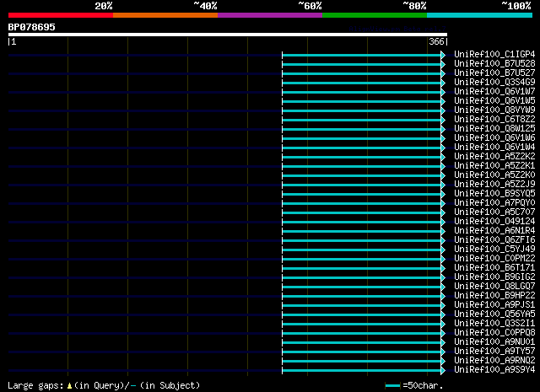Select the UniRef100_A9RNQ2 label
The image size is (540, 392).
[x=494, y=361]
